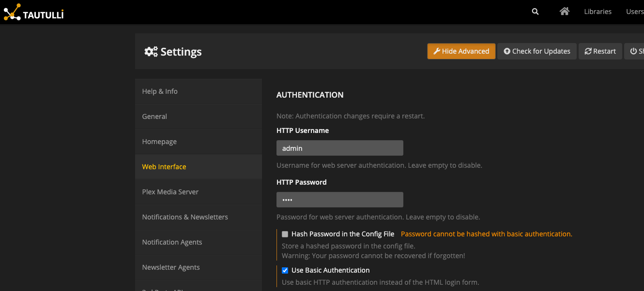Screen dimensions: 644x291
Task: Enable Hash Password in Config File checkbox
Action: 285,234
